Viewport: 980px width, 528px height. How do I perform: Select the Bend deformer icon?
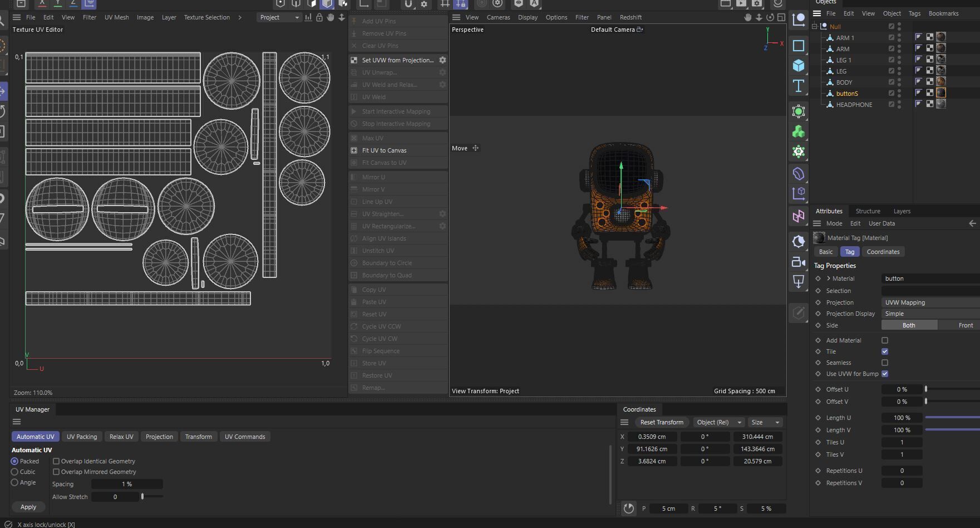(x=799, y=174)
